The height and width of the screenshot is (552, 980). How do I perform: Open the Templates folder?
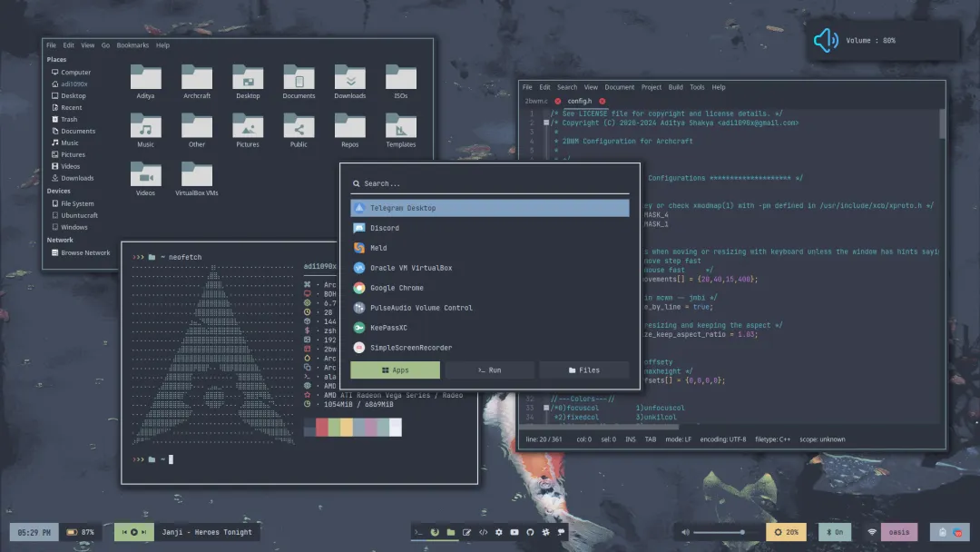click(401, 130)
